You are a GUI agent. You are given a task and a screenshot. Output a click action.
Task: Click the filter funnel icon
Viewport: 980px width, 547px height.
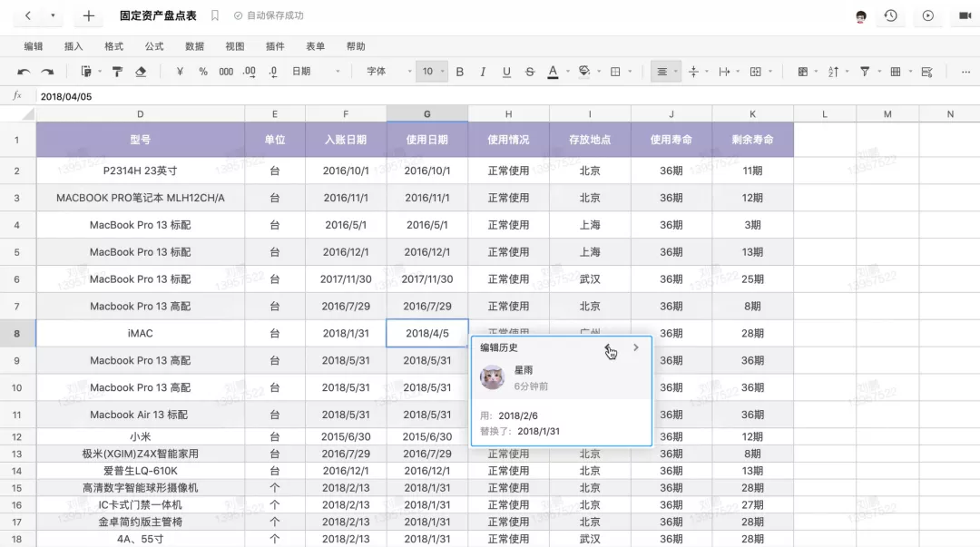pyautogui.click(x=864, y=72)
